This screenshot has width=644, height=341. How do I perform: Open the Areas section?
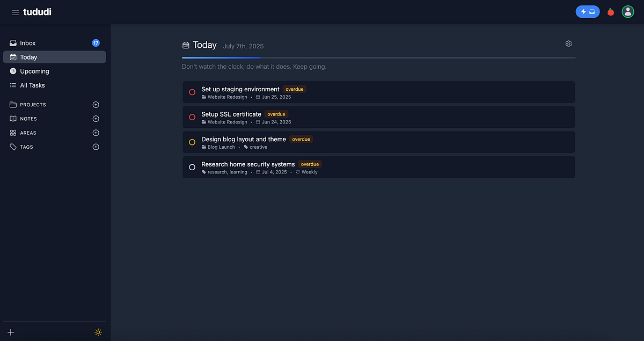pyautogui.click(x=28, y=133)
